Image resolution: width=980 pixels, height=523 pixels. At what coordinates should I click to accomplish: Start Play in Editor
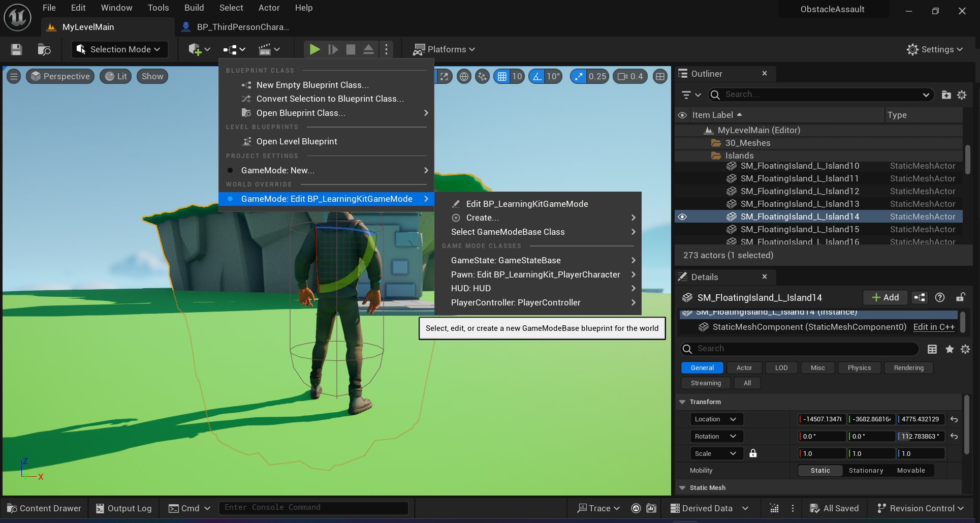coord(314,49)
